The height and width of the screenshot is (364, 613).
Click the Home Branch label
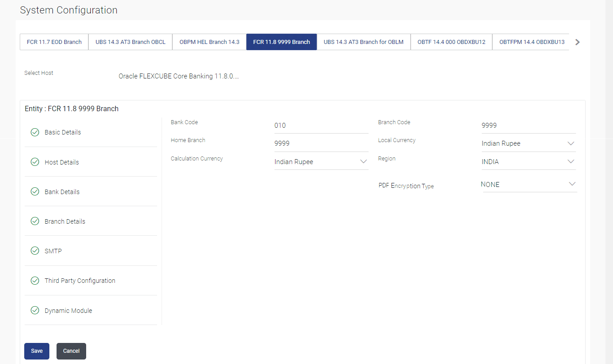[188, 140]
